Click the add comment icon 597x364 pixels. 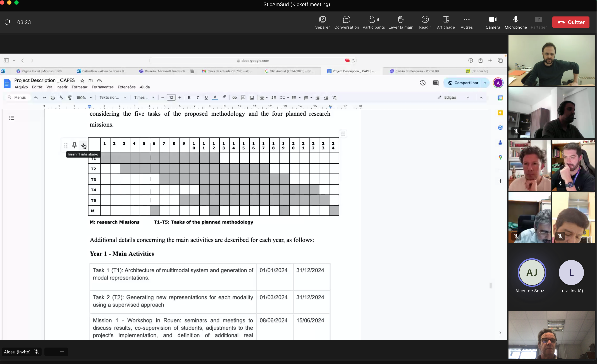[243, 98]
